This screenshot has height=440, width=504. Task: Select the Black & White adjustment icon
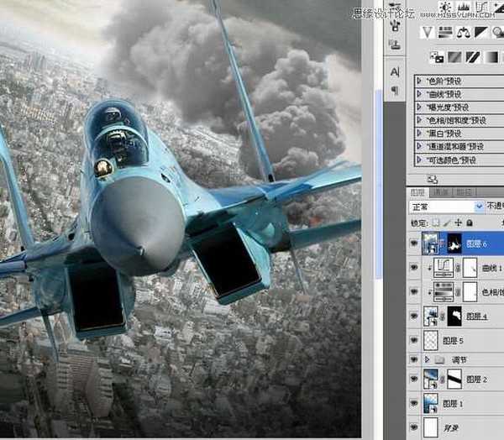(483, 33)
